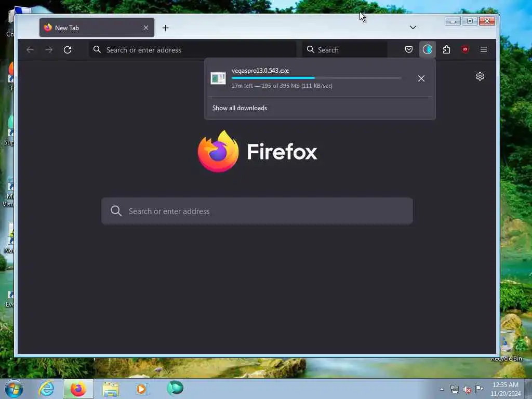The width and height of the screenshot is (532, 399).
Task: Open Windows Media Player taskbar icon
Action: click(x=142, y=389)
